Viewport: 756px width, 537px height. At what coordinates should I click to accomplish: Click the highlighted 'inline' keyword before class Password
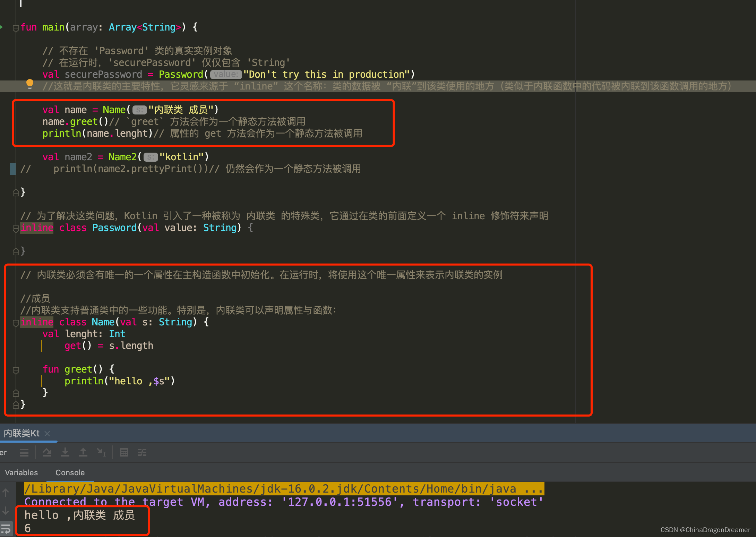[37, 228]
